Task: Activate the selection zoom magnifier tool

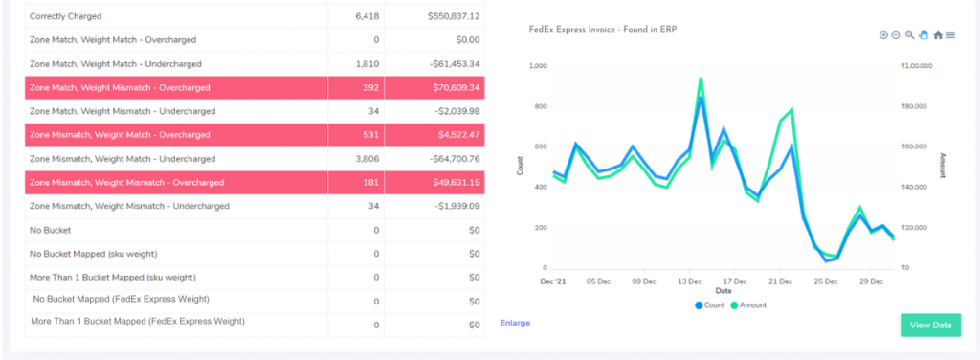Action: coord(910,35)
